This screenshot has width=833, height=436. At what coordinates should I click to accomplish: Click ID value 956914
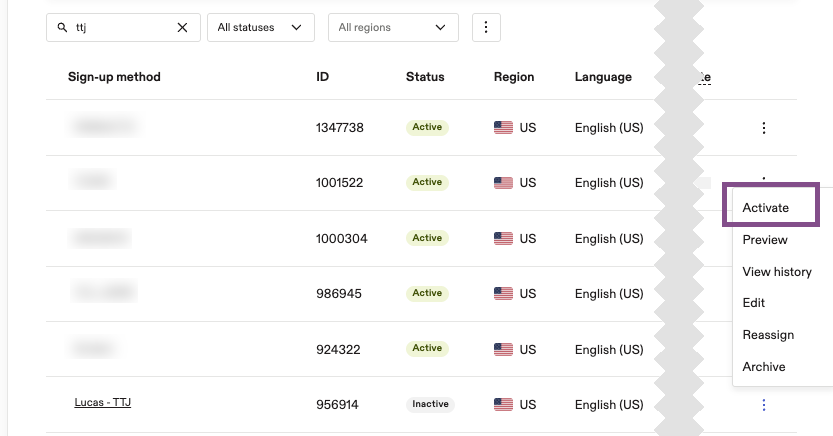(337, 405)
